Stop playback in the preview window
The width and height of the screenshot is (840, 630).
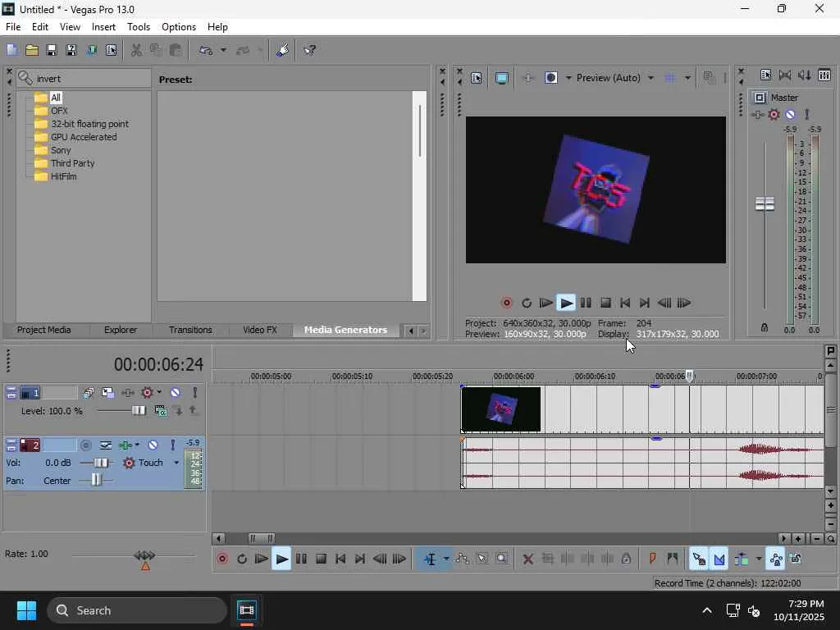click(605, 304)
